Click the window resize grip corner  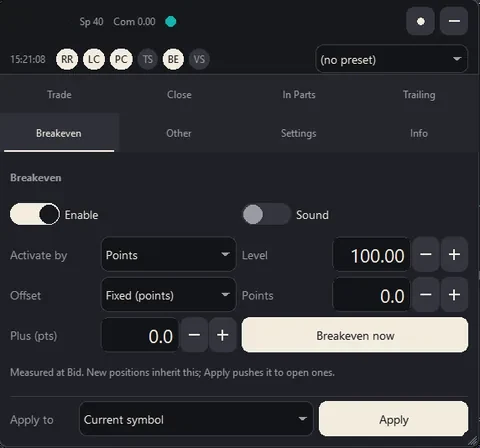pos(473,441)
